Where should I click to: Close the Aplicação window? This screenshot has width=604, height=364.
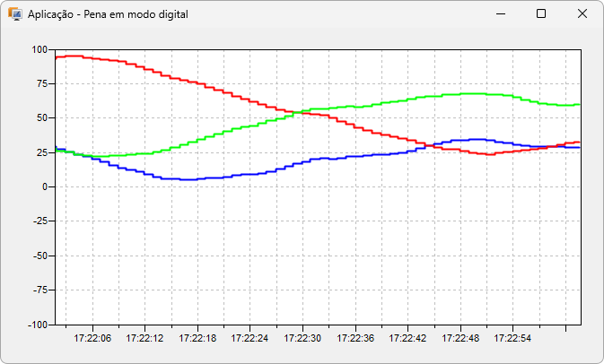coord(582,14)
